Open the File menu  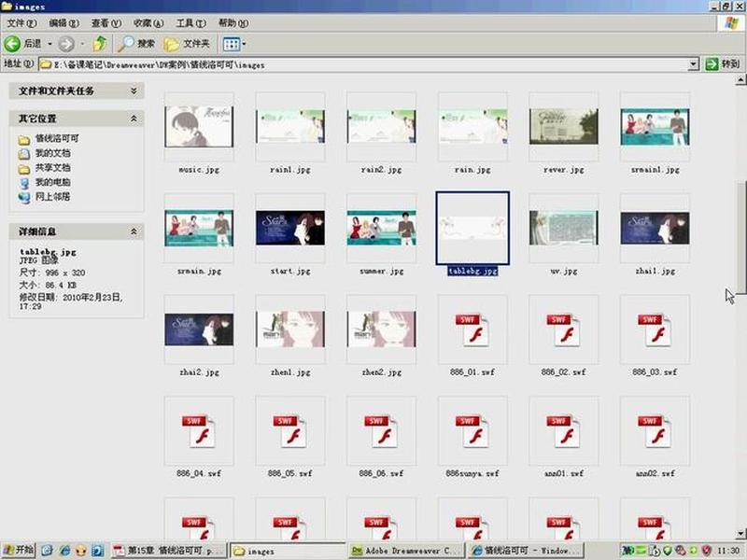[x=21, y=22]
